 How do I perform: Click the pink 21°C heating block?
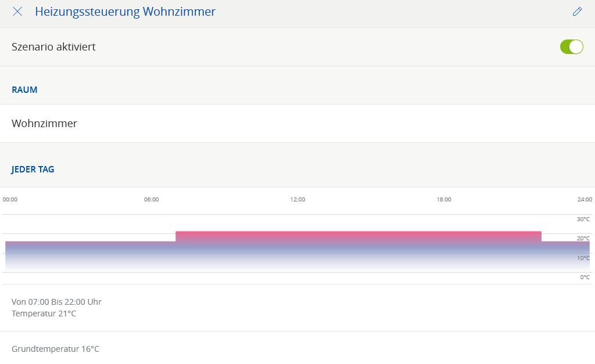point(358,237)
